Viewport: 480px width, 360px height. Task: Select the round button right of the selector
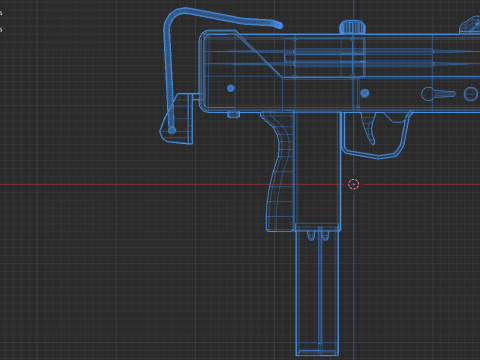point(471,94)
